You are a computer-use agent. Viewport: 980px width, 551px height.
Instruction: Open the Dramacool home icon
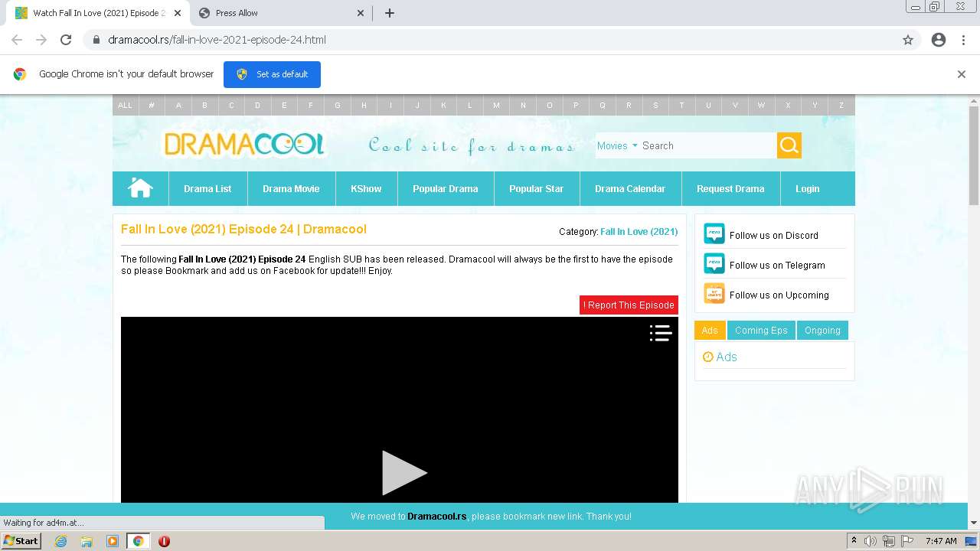(140, 188)
